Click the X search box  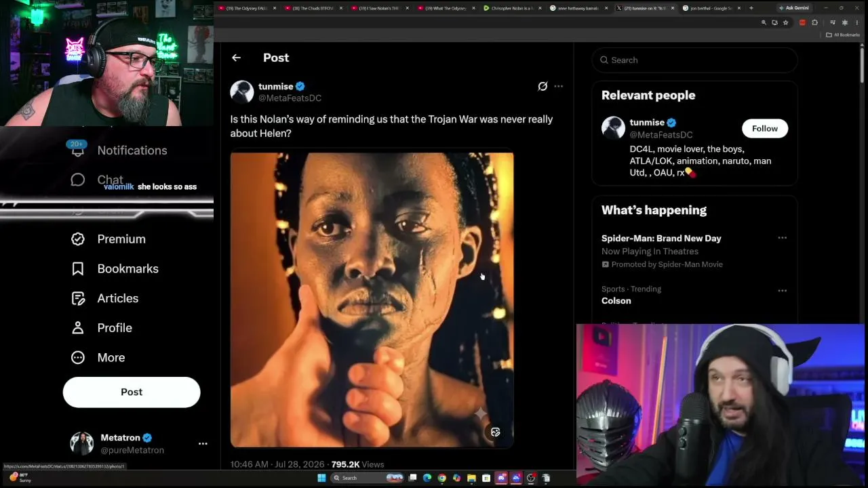pyautogui.click(x=695, y=60)
